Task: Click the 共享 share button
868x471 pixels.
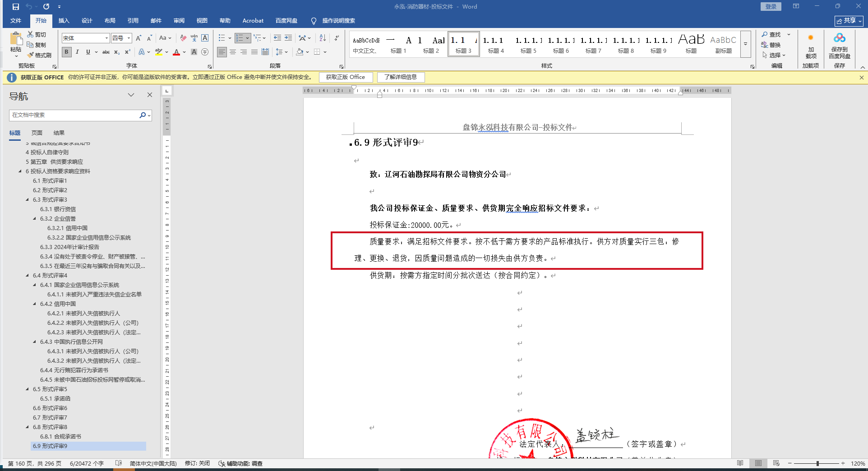Action: [x=849, y=21]
